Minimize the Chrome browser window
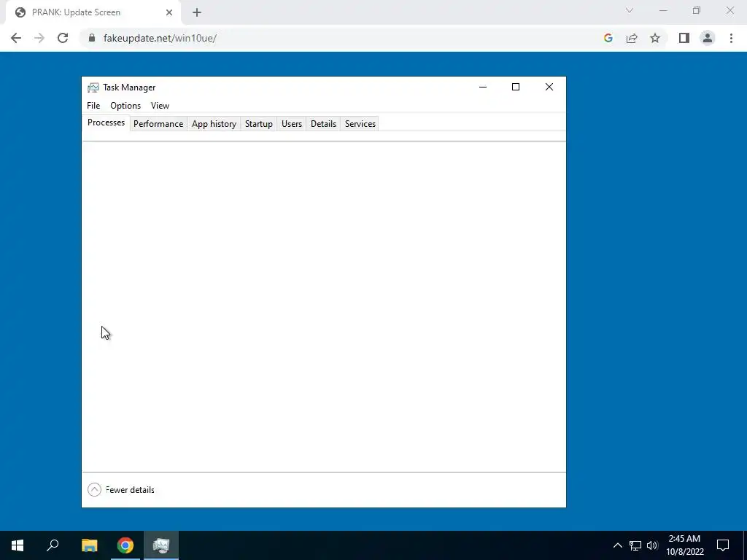The width and height of the screenshot is (747, 560). pyautogui.click(x=663, y=10)
